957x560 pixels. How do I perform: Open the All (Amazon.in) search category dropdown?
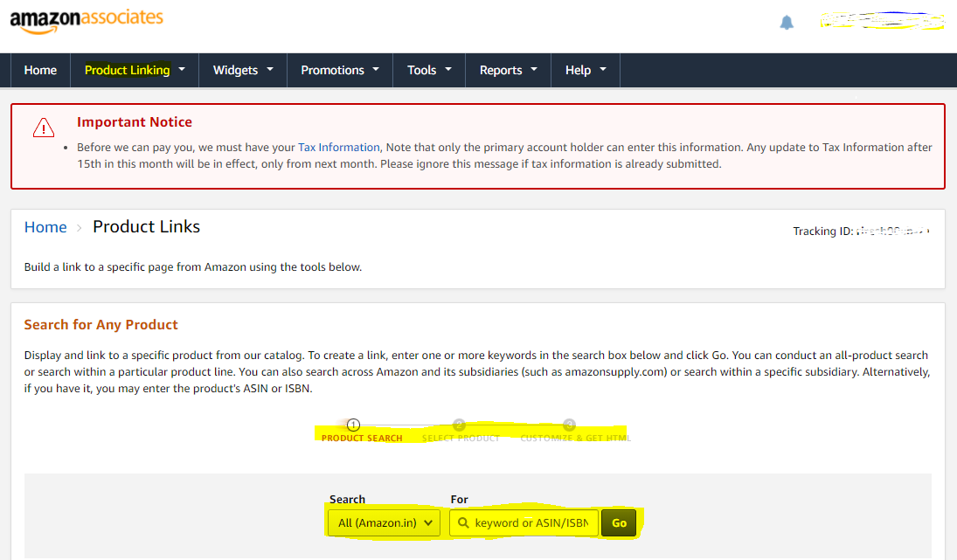click(384, 522)
